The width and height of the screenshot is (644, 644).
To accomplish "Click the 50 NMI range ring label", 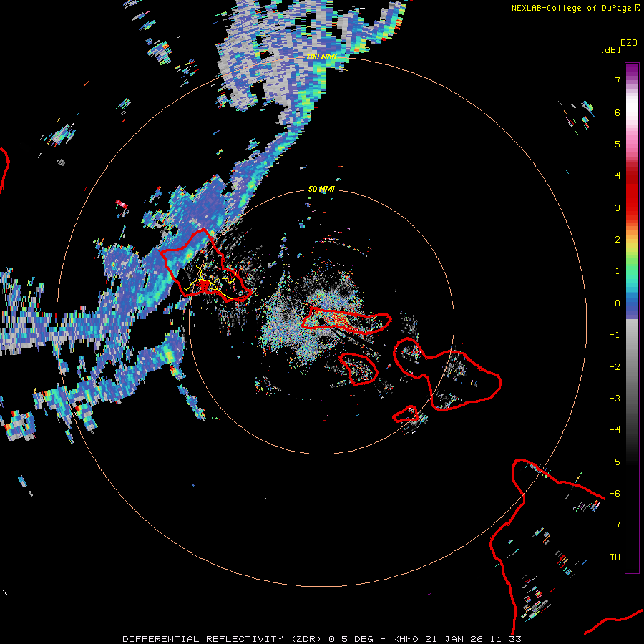I will pos(321,190).
